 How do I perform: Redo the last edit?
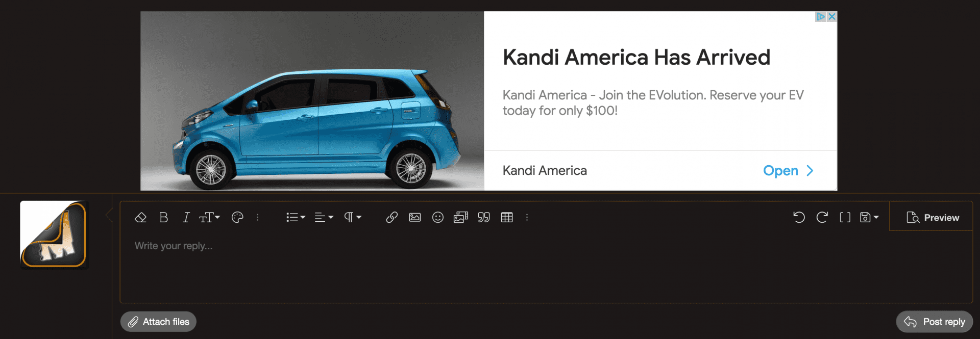point(822,218)
